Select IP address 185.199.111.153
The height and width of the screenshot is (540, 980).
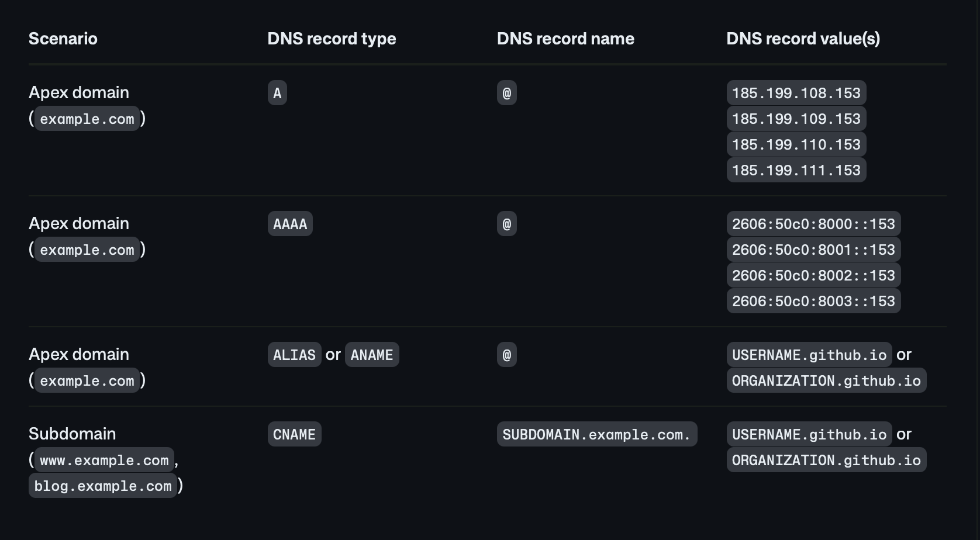(796, 170)
